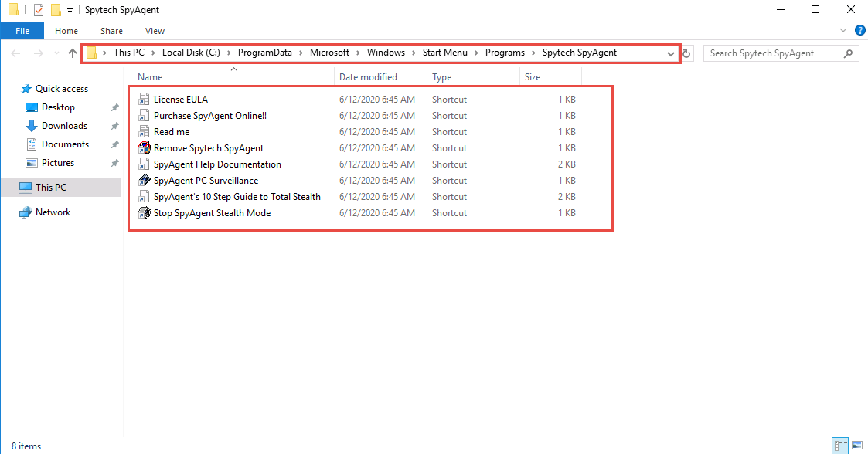Viewport: 868px width, 454px height.
Task: Open Explorer help with the question mark icon
Action: 860,30
